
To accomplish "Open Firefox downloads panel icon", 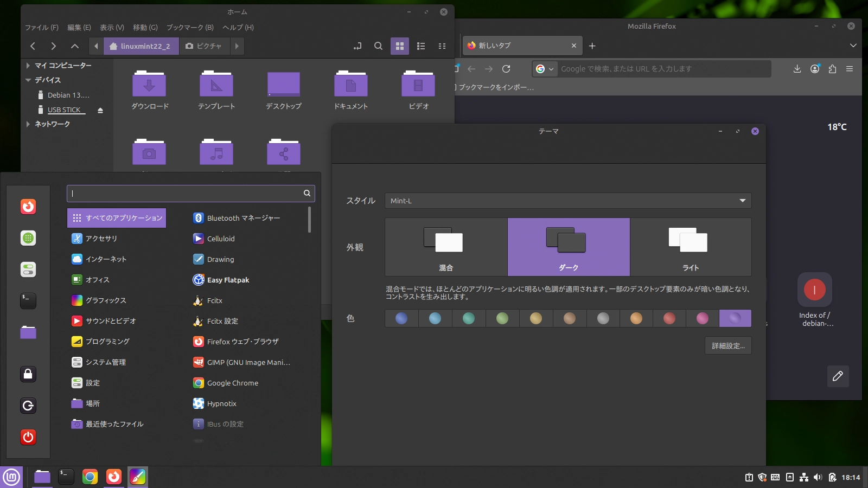I will [x=797, y=69].
